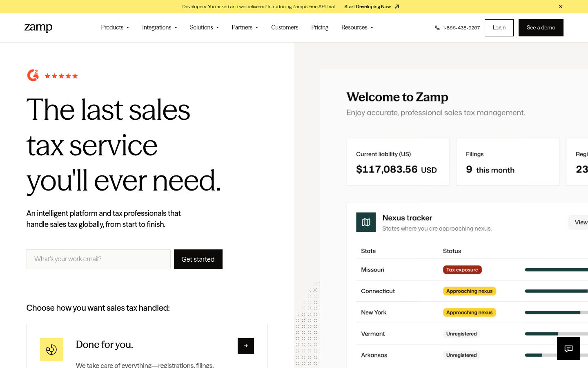Click the Tax exposure status badge
This screenshot has height=368, width=588.
462,270
